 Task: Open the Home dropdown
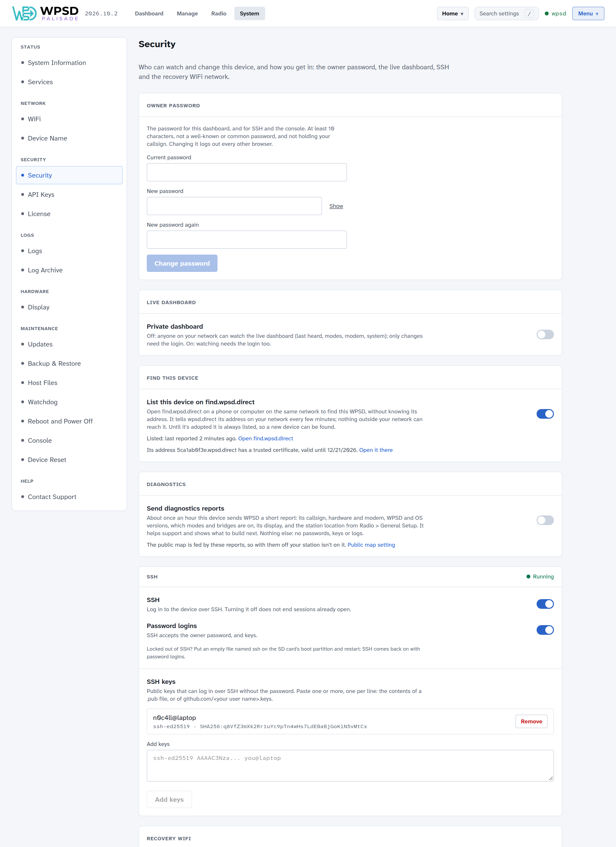click(x=452, y=13)
